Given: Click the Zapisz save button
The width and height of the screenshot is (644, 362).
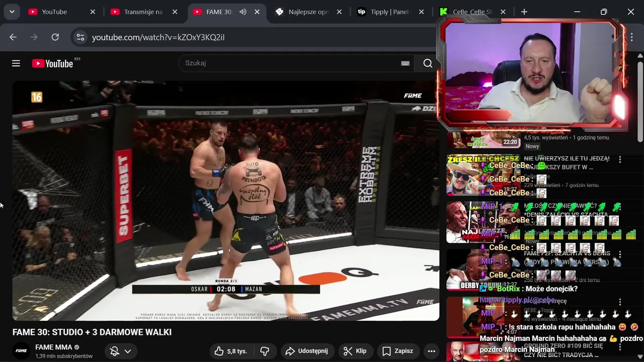Looking at the screenshot, I should pyautogui.click(x=397, y=351).
